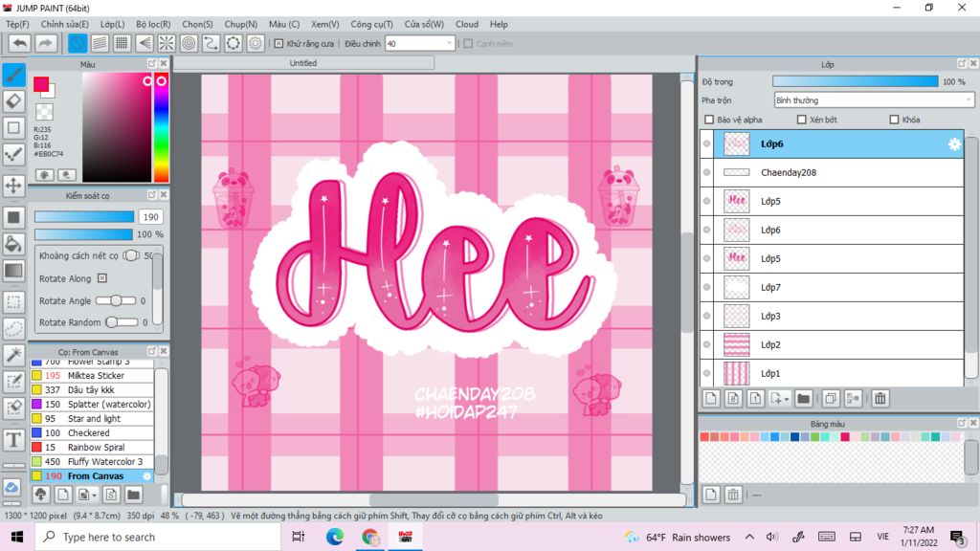
Task: Delete the layer with trash icon in Lớp panel
Action: point(880,399)
